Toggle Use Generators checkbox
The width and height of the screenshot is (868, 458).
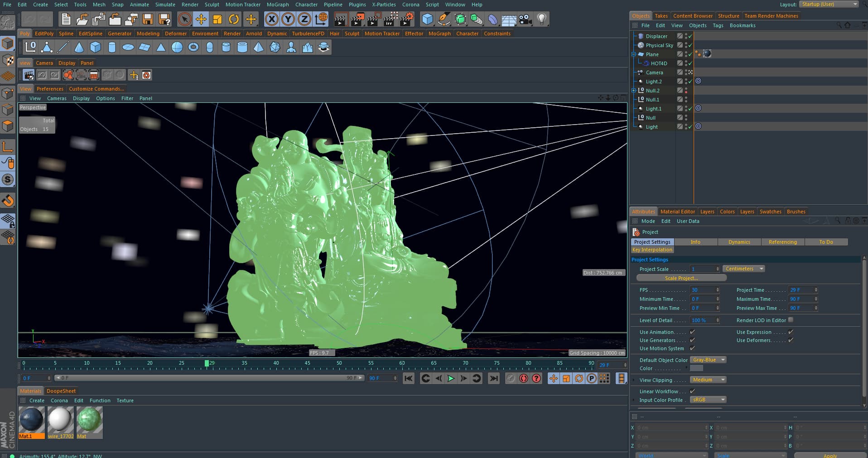692,340
